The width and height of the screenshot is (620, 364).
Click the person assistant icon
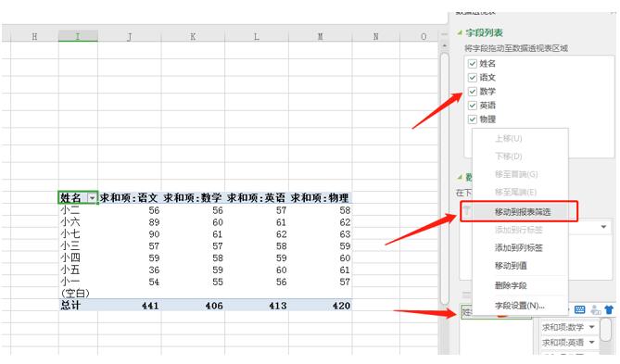coord(595,310)
